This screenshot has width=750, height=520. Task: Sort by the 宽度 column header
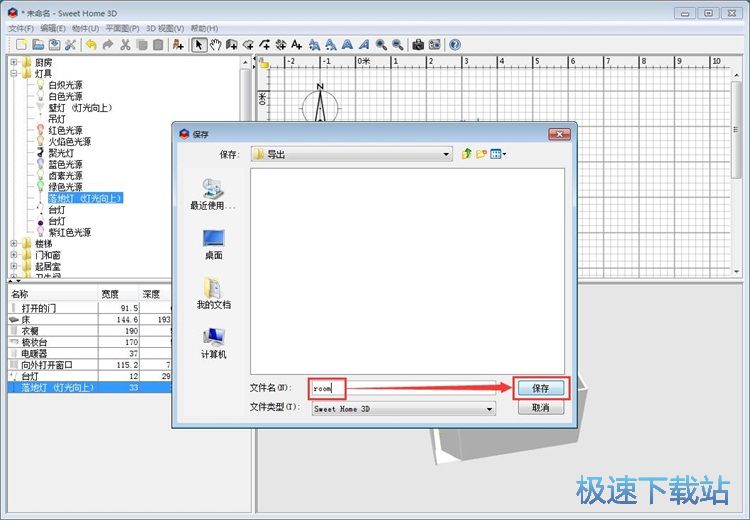[x=119, y=294]
